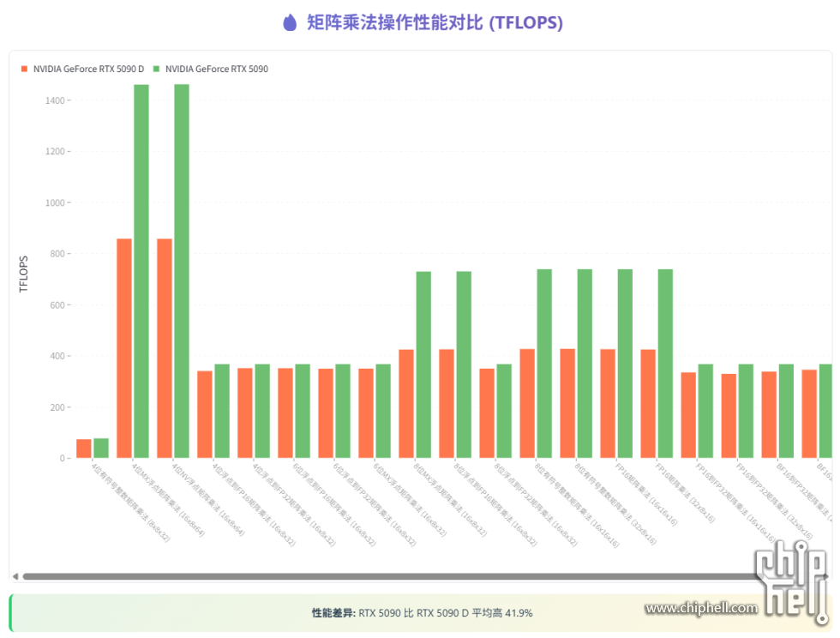Click the orange bar for 4位MX浮点矩阵乘法 (16x8x64)
Screen dimensions: 840x638
click(x=124, y=348)
